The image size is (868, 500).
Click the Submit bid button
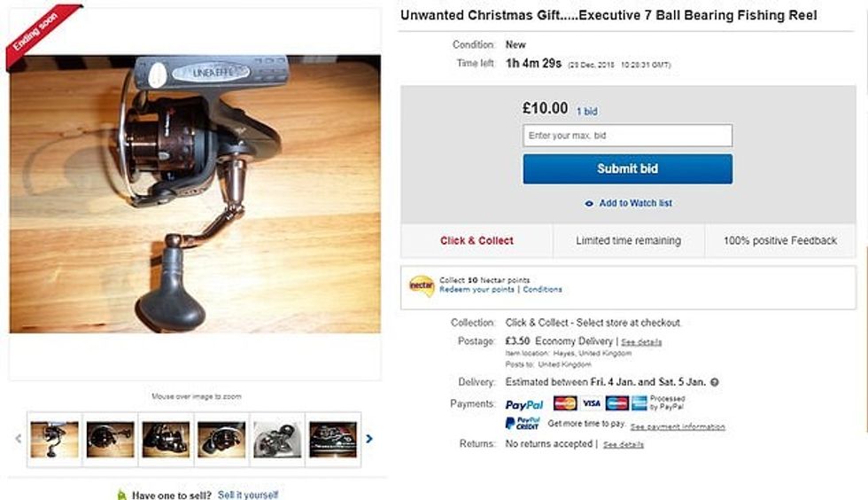coord(627,169)
